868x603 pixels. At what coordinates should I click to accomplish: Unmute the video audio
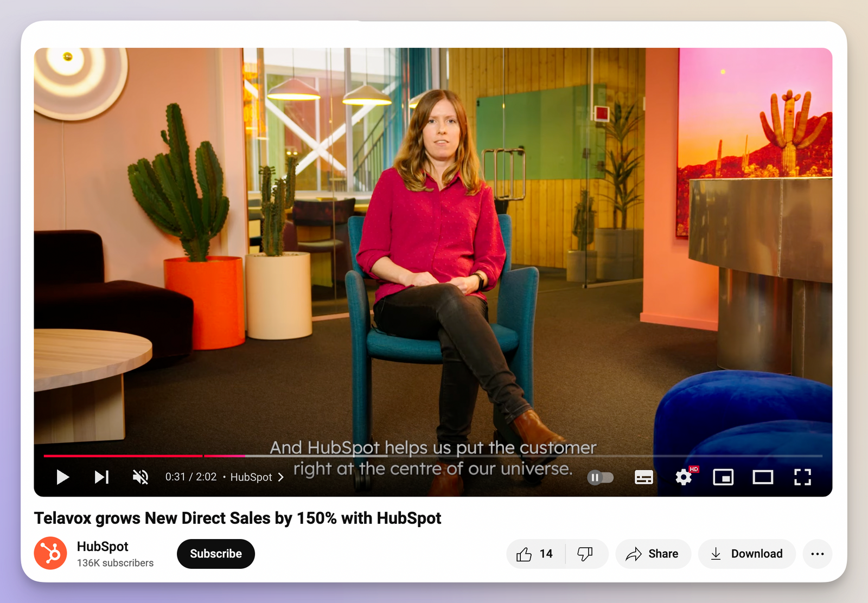pyautogui.click(x=140, y=477)
